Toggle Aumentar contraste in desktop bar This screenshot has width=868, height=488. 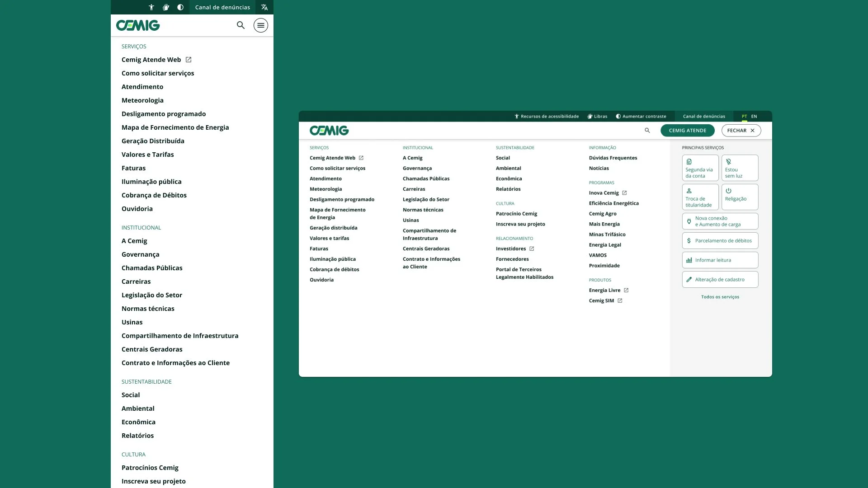click(641, 117)
